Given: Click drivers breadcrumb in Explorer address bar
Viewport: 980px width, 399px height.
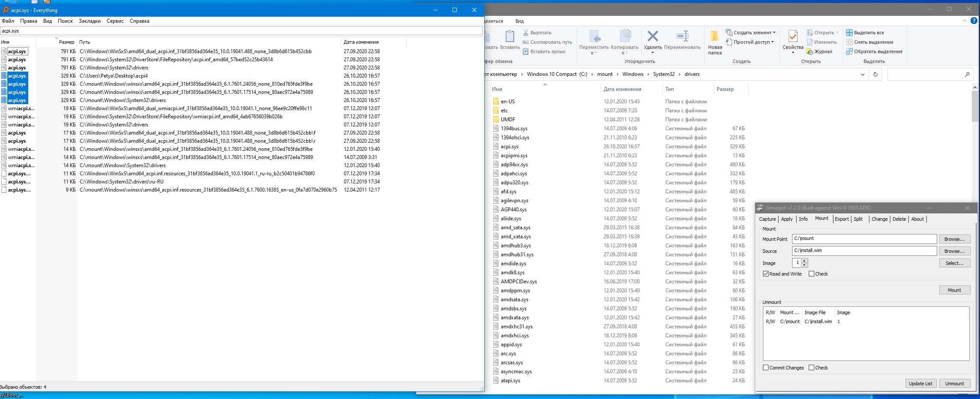Looking at the screenshot, I should coord(692,74).
